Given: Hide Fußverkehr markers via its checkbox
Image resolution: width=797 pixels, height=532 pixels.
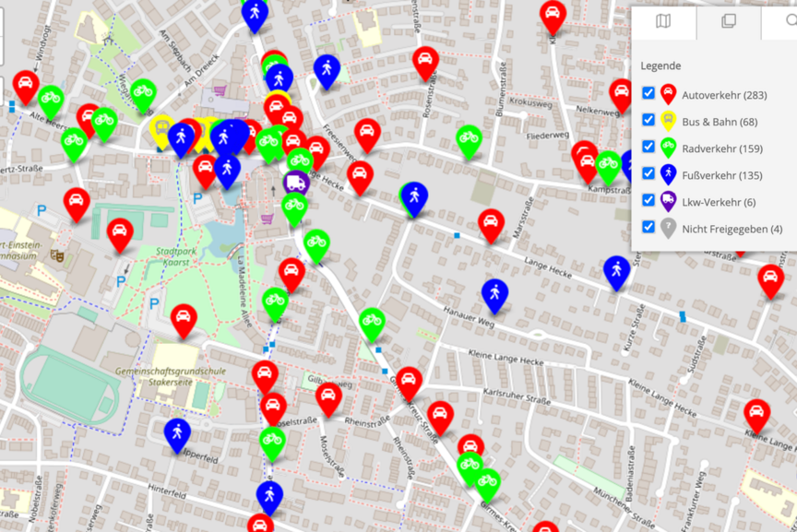Looking at the screenshot, I should [x=648, y=173].
